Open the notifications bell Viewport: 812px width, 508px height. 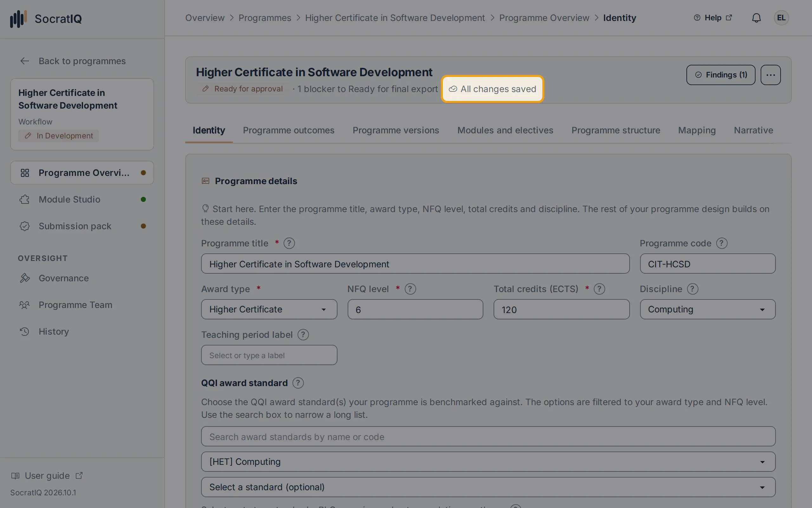point(756,18)
